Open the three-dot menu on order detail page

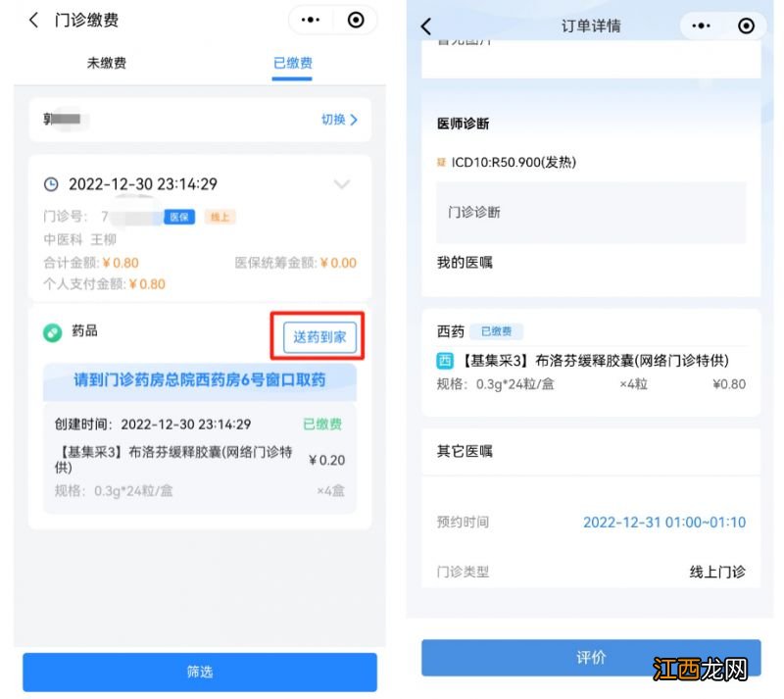[x=700, y=25]
